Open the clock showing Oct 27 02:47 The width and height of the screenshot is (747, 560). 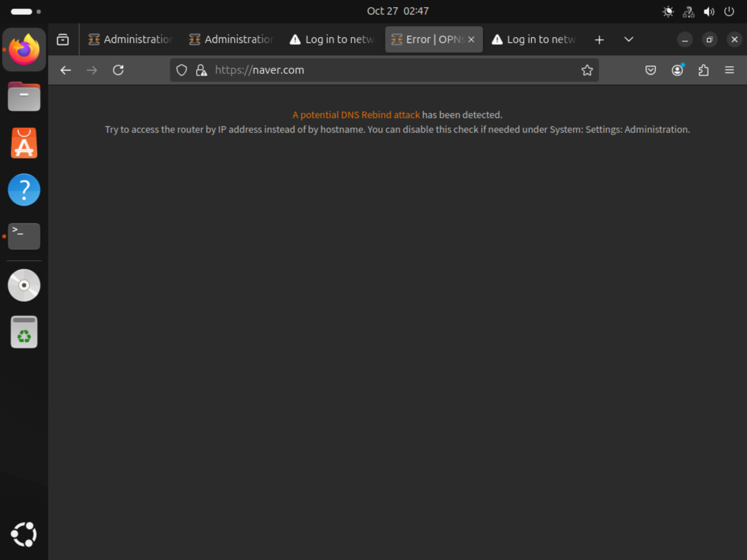click(x=398, y=11)
